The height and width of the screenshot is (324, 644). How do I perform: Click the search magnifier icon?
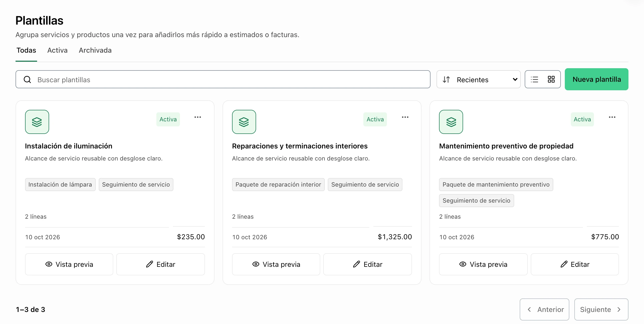point(27,79)
